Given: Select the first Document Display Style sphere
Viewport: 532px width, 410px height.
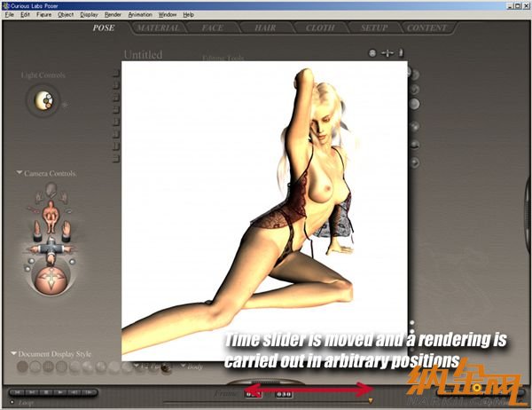Looking at the screenshot, I should (23, 367).
